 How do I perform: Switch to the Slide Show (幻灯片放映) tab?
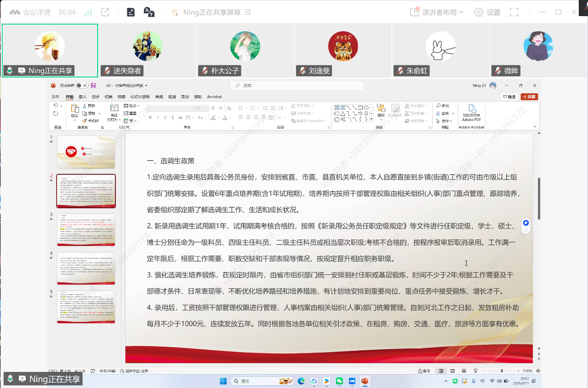[x=140, y=97]
